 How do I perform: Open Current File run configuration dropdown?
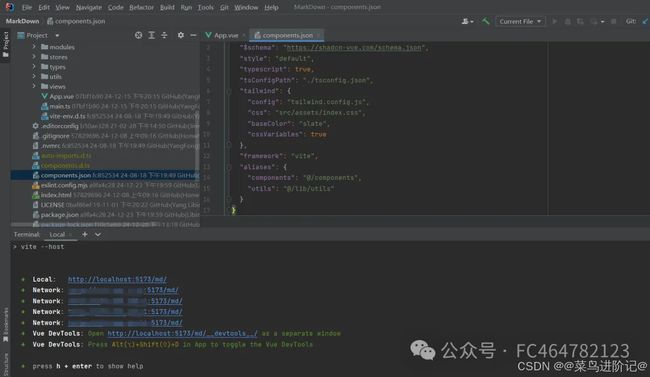pos(520,21)
